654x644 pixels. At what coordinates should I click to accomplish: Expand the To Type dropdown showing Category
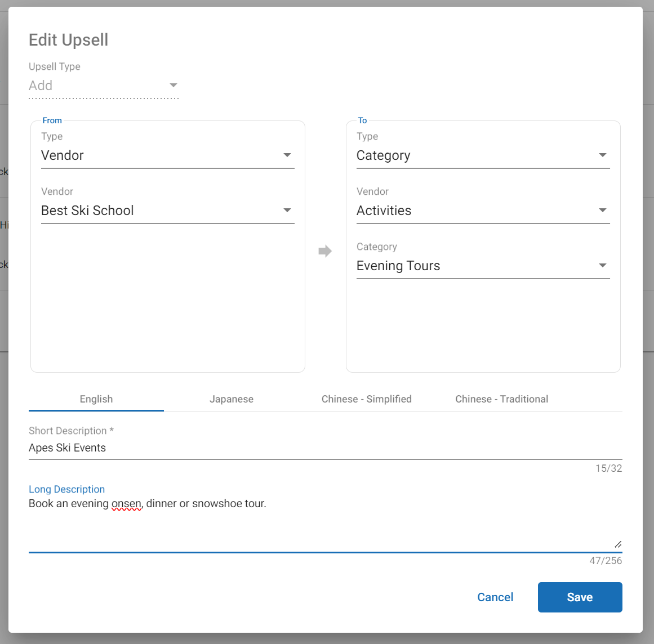tap(473, 155)
